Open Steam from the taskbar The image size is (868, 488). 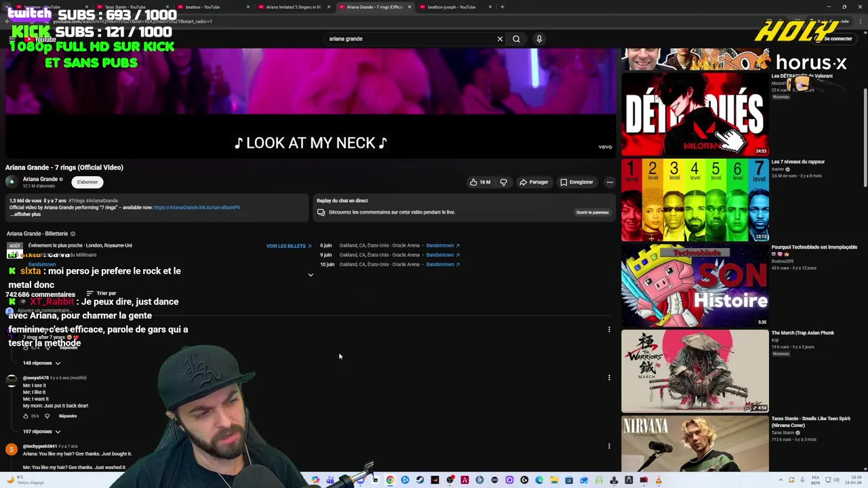click(x=420, y=480)
